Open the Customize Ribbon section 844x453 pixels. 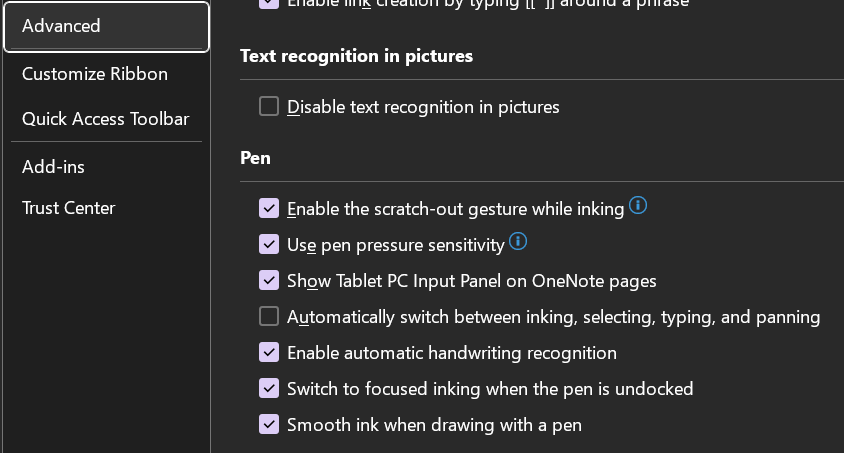tap(95, 74)
